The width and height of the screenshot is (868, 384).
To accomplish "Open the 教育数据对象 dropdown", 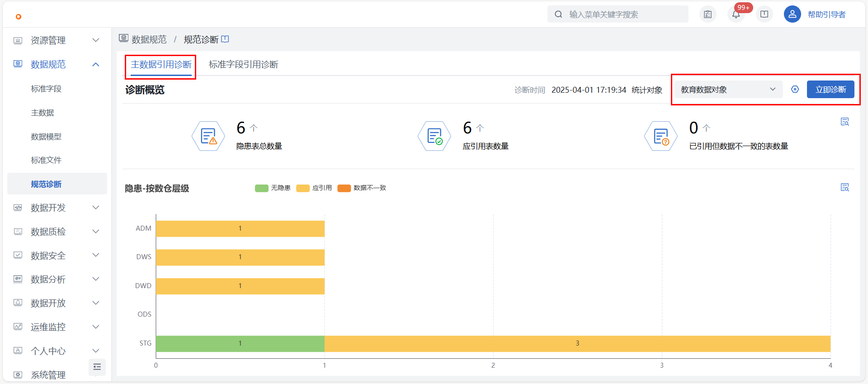I will pos(728,90).
